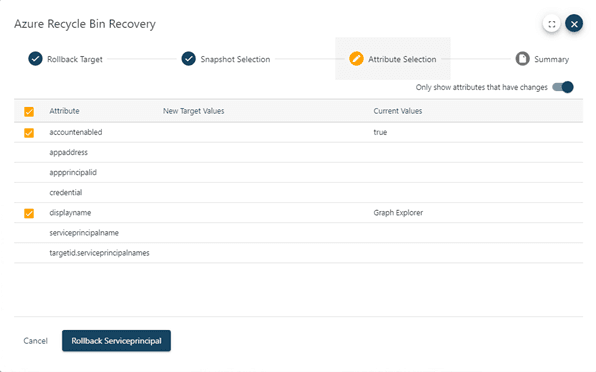Click the 'Only show attributes that have changes' label
The width and height of the screenshot is (596, 372).
click(x=482, y=87)
